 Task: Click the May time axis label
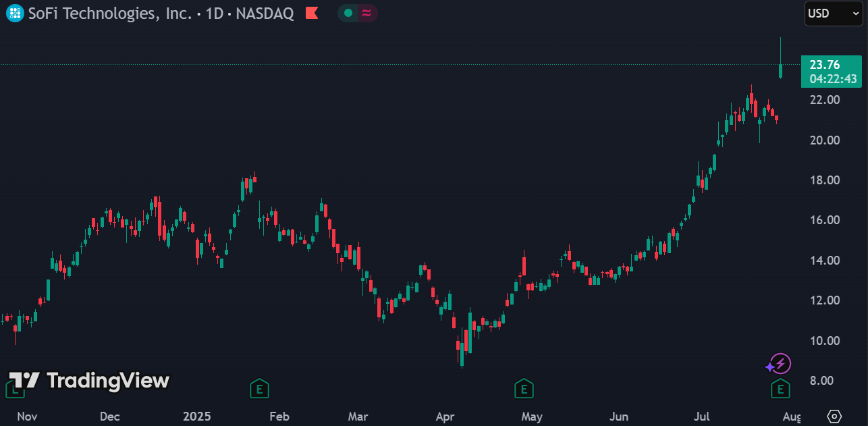point(532,417)
